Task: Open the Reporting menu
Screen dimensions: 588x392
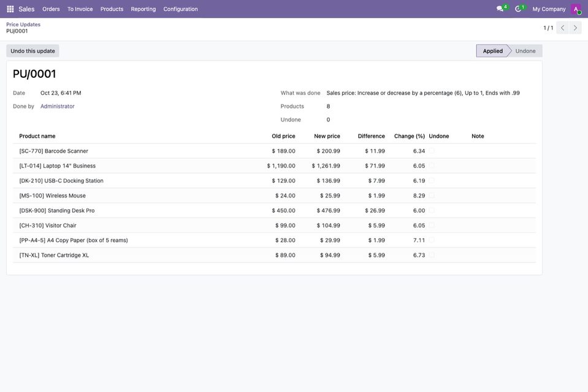Action: [143, 9]
